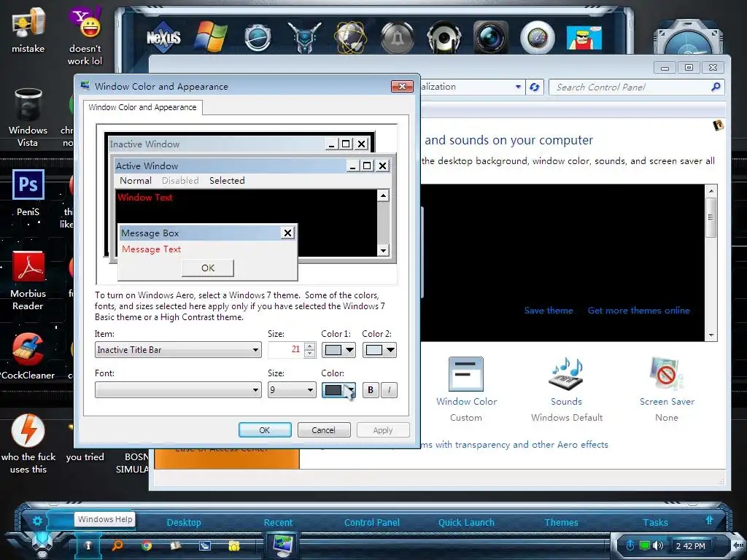Open the Desktop tab on bottom dock
Viewport: 747px width, 560px height.
click(x=184, y=522)
